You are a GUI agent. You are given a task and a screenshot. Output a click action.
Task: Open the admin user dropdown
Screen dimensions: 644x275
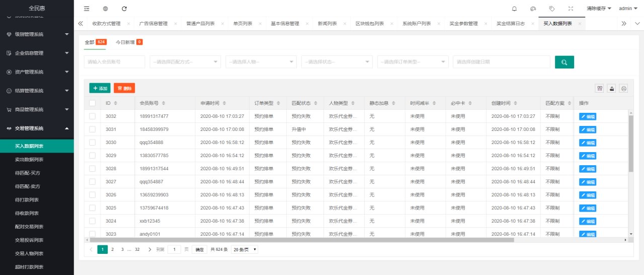coord(628,9)
